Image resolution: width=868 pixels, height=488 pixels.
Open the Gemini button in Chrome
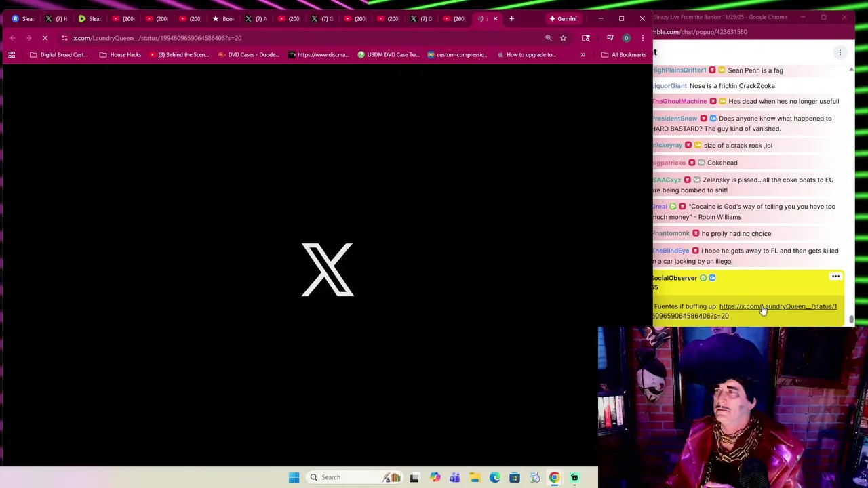tap(563, 18)
